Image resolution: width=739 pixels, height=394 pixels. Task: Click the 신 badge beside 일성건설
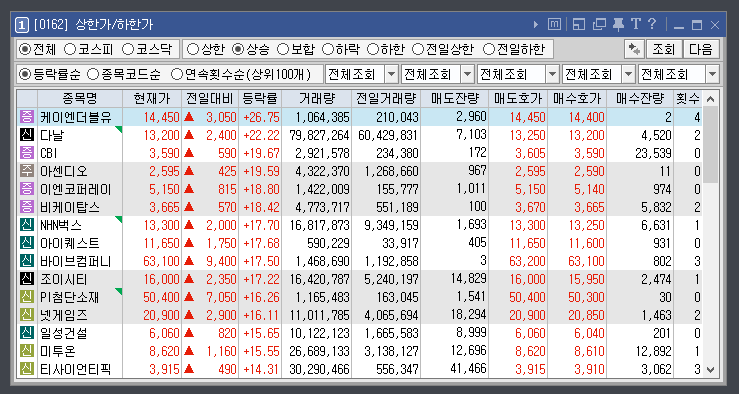(x=27, y=333)
